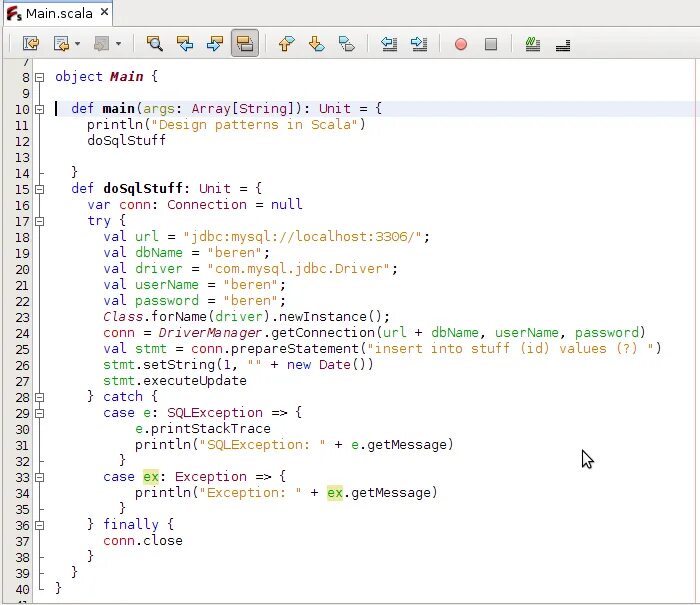This screenshot has width=700, height=605.
Task: Go to the previous search occurrence
Action: pos(185,44)
